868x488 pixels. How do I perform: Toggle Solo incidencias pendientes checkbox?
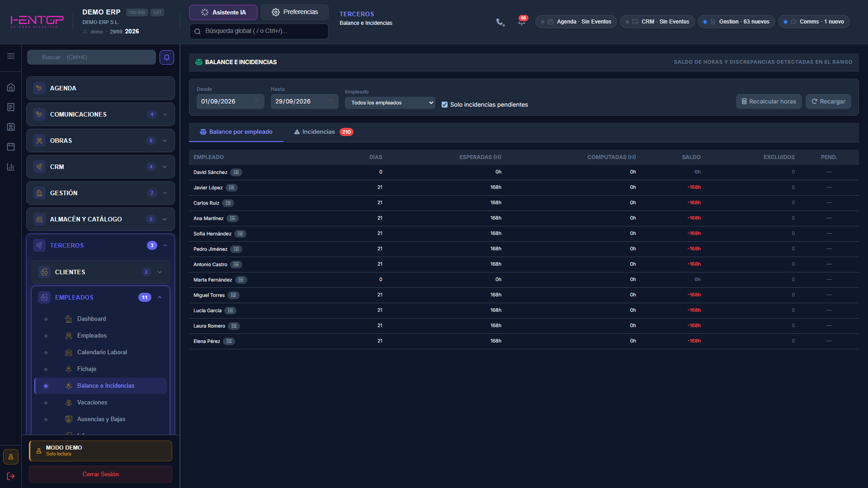[x=444, y=104]
